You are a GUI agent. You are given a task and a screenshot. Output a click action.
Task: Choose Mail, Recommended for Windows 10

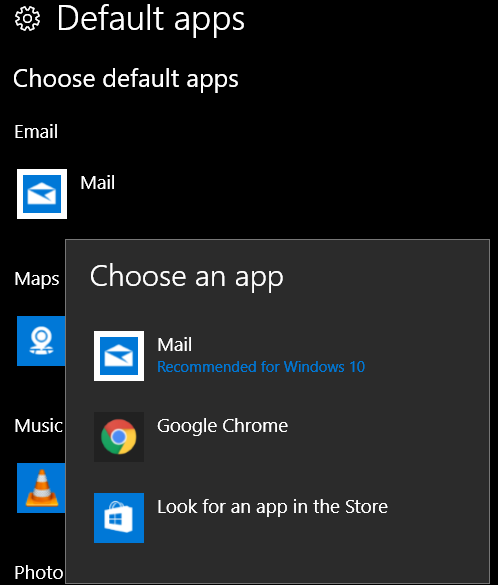(278, 356)
